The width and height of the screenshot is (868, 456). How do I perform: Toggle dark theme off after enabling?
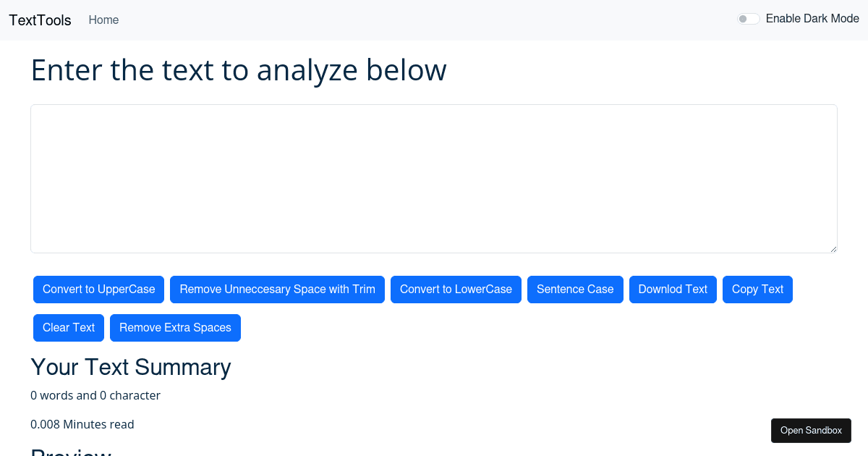click(x=748, y=18)
